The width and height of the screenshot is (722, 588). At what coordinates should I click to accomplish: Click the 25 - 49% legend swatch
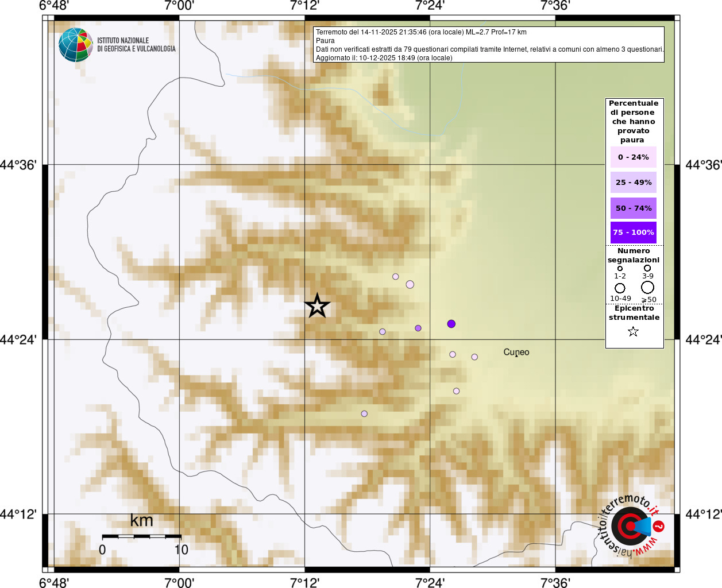(x=633, y=183)
